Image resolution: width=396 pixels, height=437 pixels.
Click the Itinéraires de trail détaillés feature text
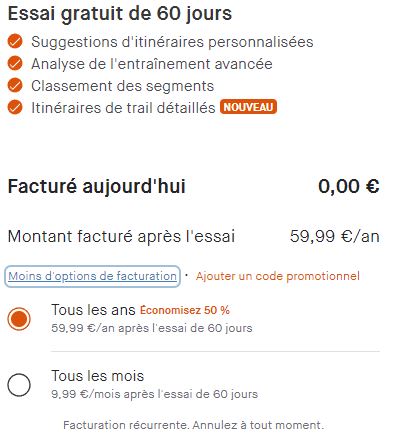123,108
